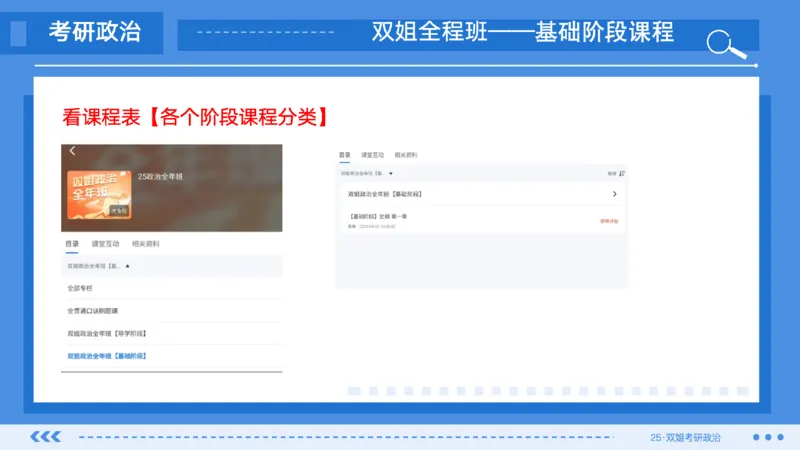Screen dimensions: 800x450
Task: Open the 双姐政治全年班 course cover thumbnail
Action: tap(99, 195)
